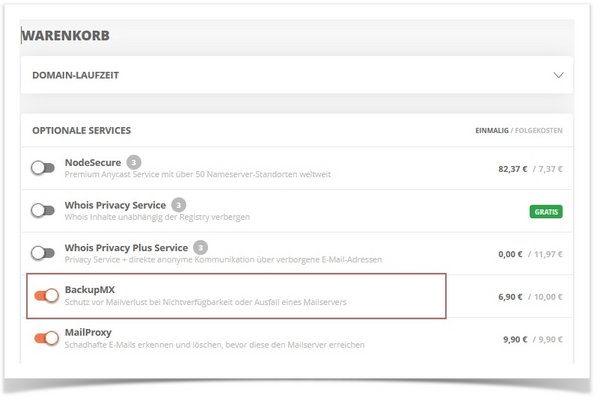Expand the Domain-Laufzeit chevron
Viewport: 600px width, 400px height.
558,75
